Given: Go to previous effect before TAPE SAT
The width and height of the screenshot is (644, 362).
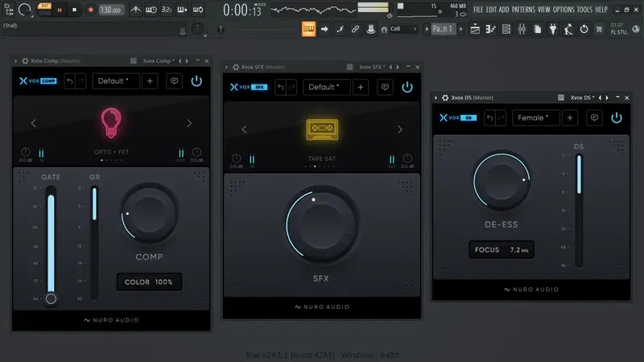Looking at the screenshot, I should (x=244, y=130).
